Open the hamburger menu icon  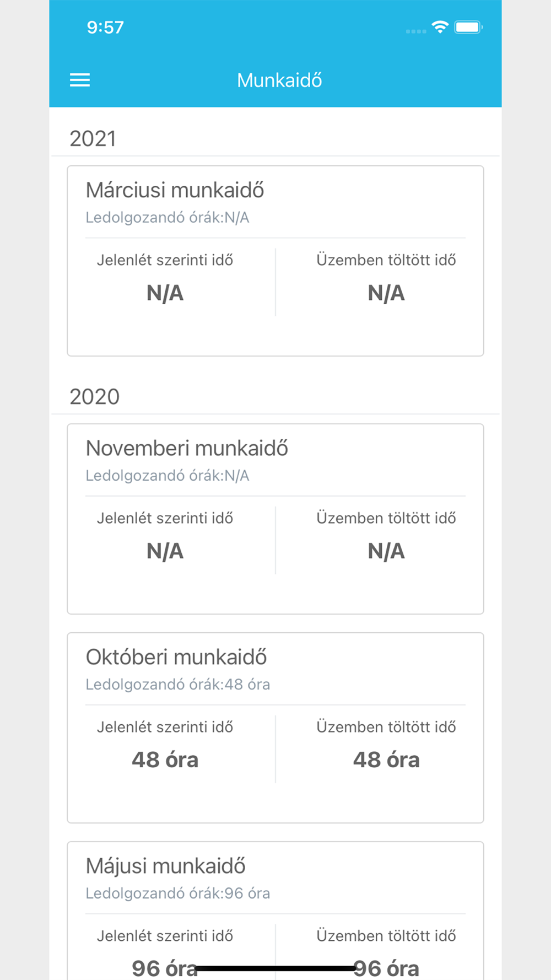coord(80,80)
